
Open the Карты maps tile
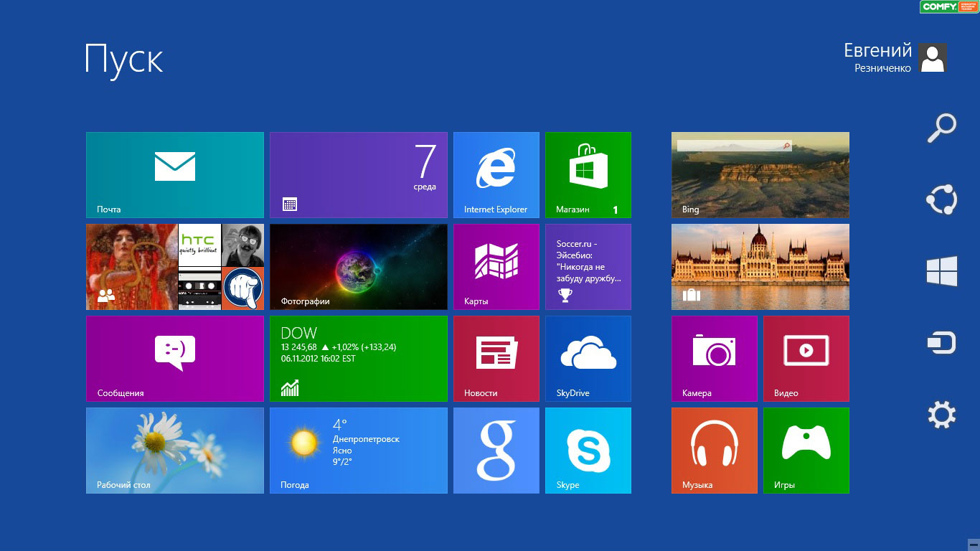pyautogui.click(x=496, y=267)
